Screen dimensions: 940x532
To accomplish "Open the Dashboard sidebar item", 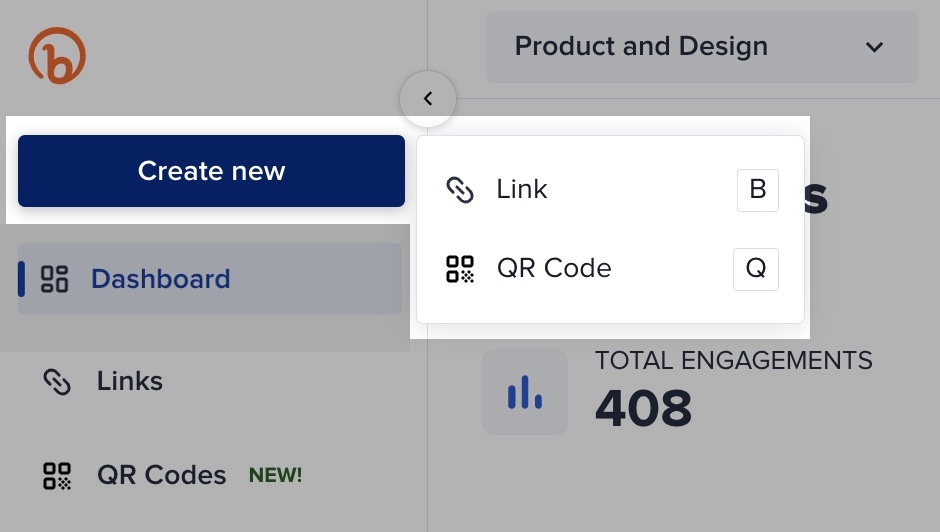I will 210,279.
